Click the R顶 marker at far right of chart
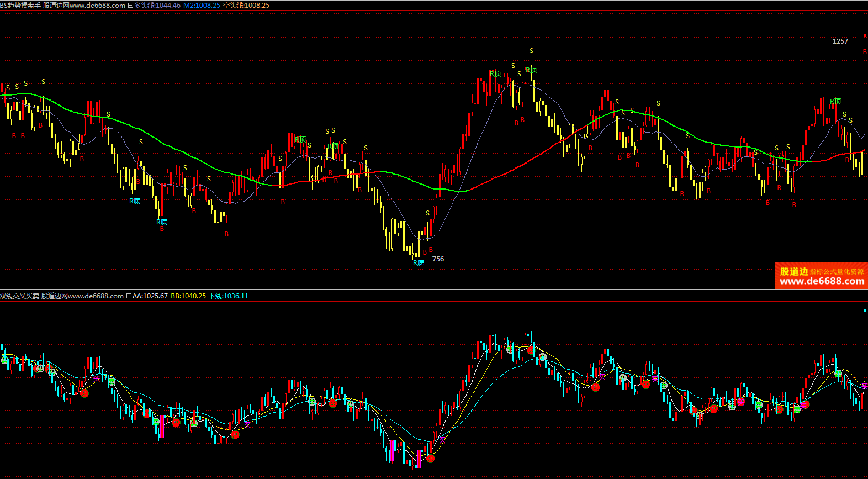 pos(835,102)
